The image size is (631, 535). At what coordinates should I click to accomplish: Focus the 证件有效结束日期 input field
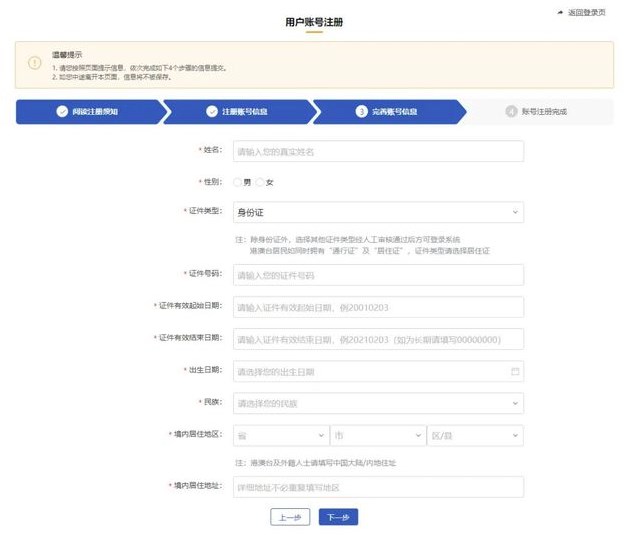[378, 339]
